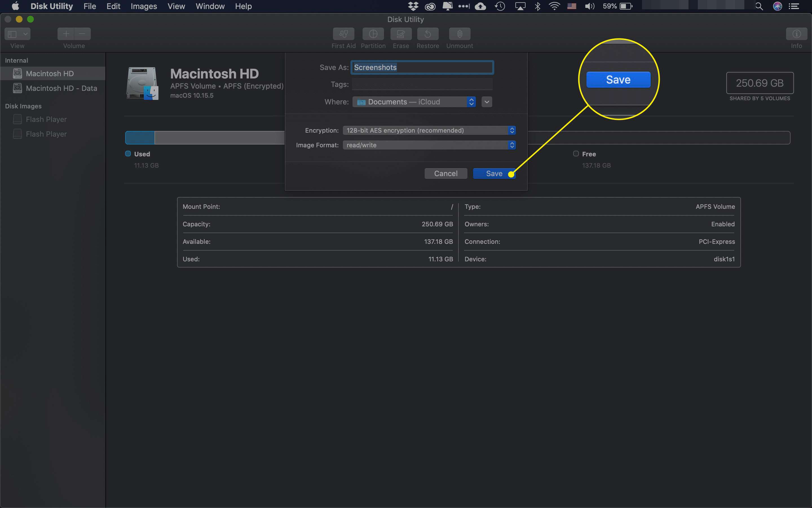Click the cloud upload menu bar icon

(480, 6)
